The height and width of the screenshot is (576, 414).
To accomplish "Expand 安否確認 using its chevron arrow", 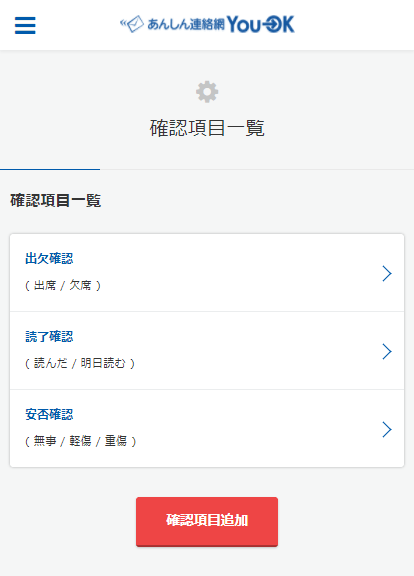I will (387, 429).
